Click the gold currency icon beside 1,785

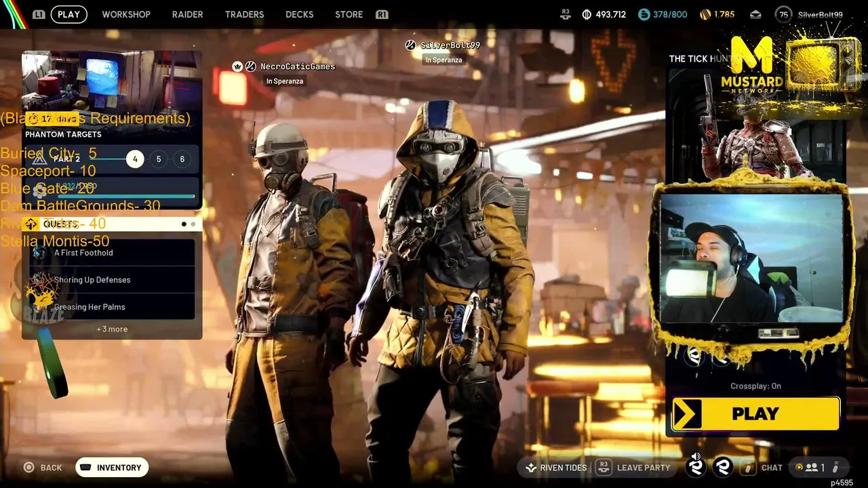705,14
